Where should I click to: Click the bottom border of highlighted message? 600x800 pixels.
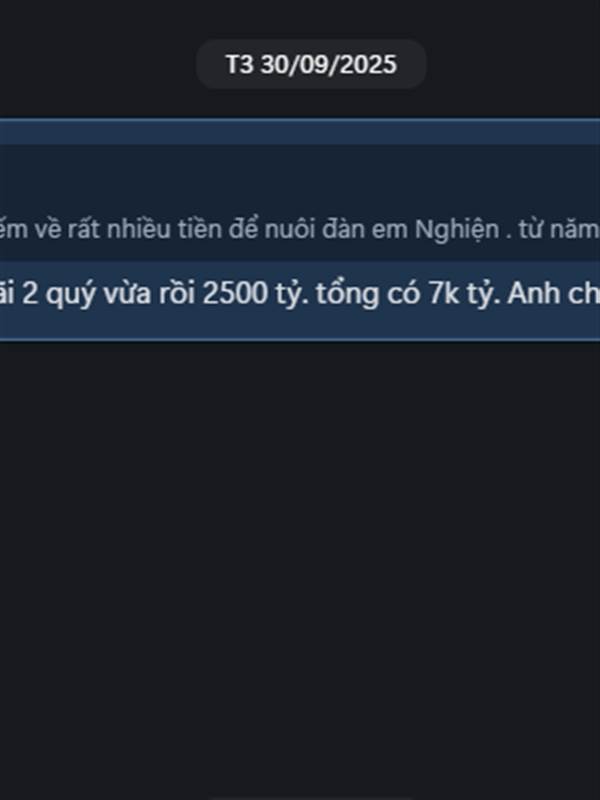[300, 339]
